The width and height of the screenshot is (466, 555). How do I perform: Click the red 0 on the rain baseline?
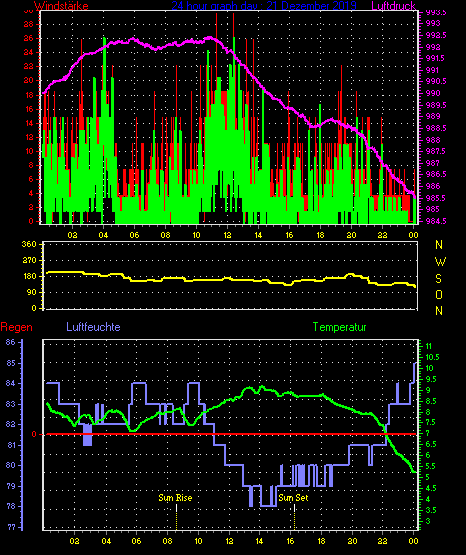coord(34,434)
